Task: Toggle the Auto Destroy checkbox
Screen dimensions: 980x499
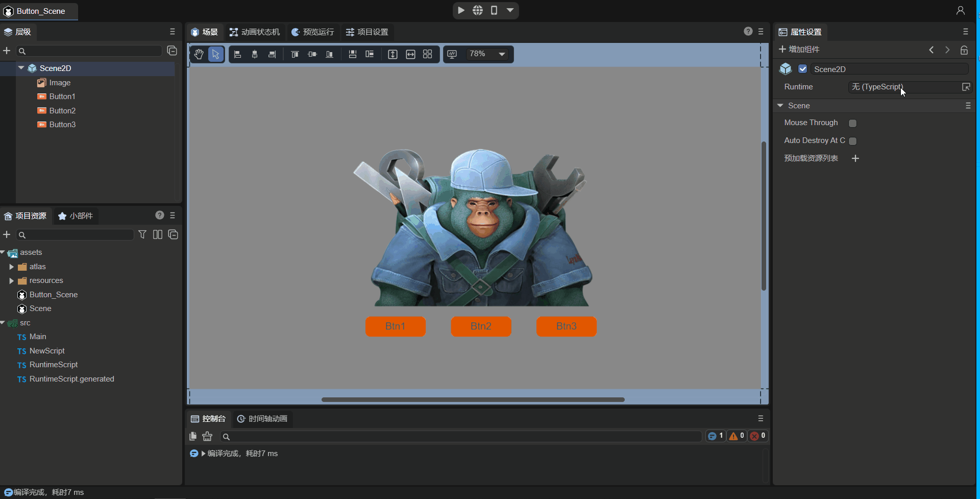Action: pyautogui.click(x=852, y=141)
